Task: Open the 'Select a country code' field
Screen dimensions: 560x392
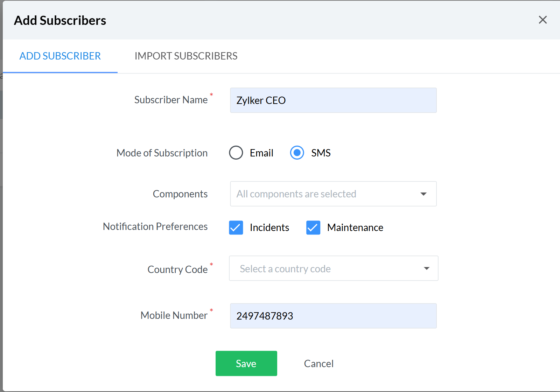Action: pos(325,268)
